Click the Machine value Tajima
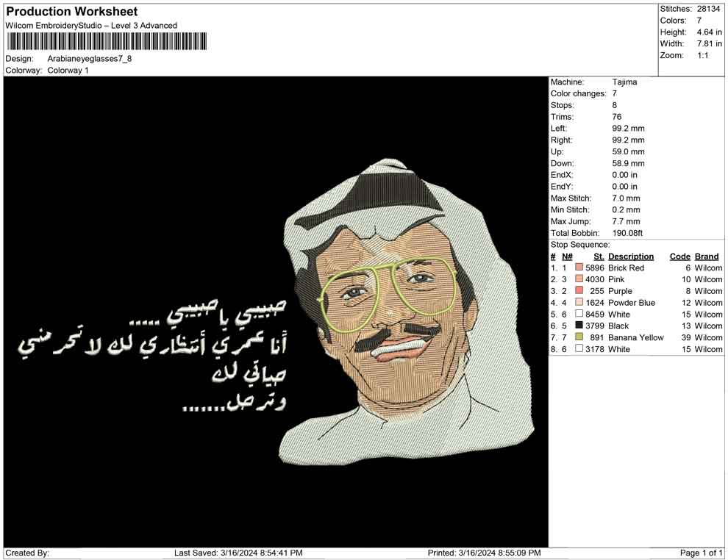 pyautogui.click(x=624, y=82)
